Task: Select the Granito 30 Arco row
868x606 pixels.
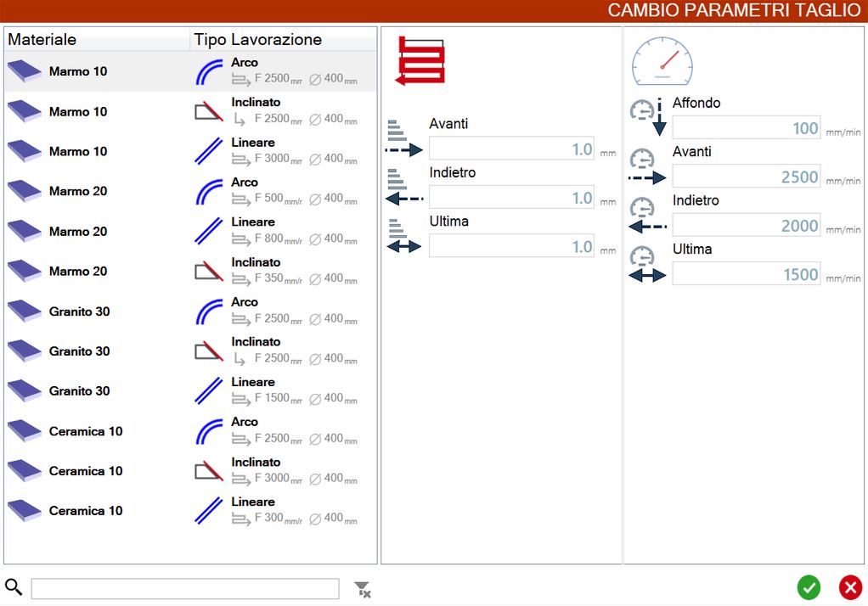Action: tap(190, 311)
